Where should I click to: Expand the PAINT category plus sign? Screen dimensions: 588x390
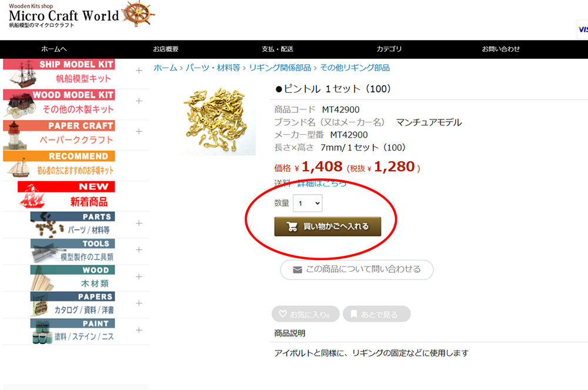(x=139, y=330)
